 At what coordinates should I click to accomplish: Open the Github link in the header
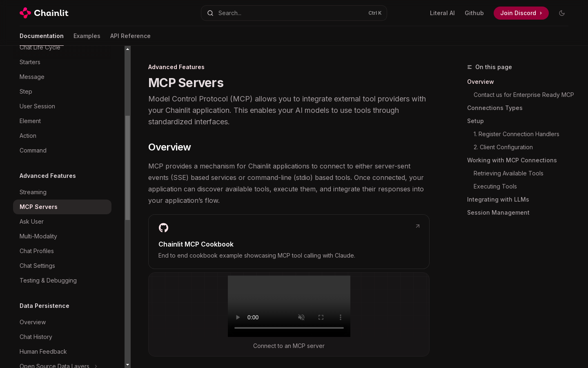coord(474,13)
